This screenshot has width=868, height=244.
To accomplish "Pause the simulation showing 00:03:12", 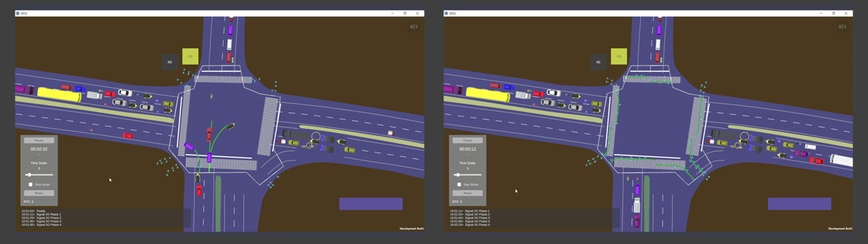I will point(468,140).
